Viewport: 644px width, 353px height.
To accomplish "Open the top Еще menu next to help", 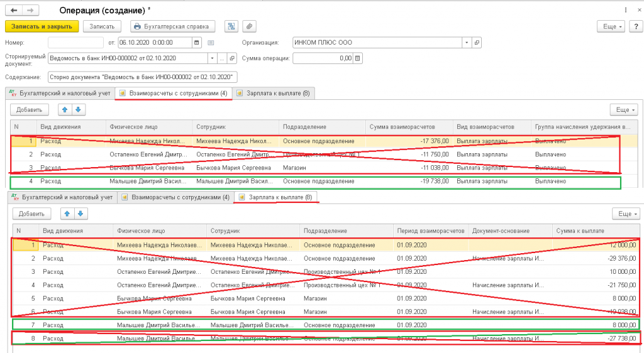I will (611, 26).
